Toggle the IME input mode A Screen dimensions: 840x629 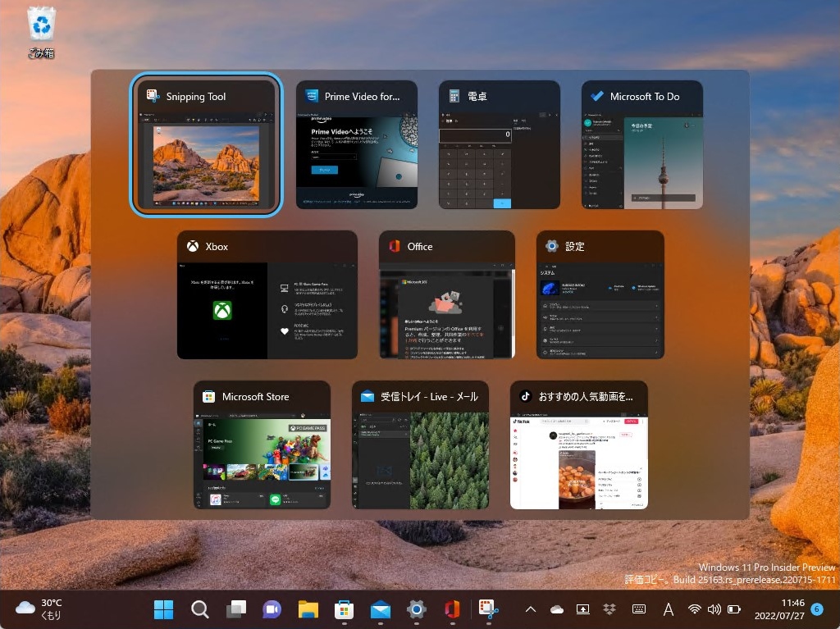pyautogui.click(x=668, y=609)
